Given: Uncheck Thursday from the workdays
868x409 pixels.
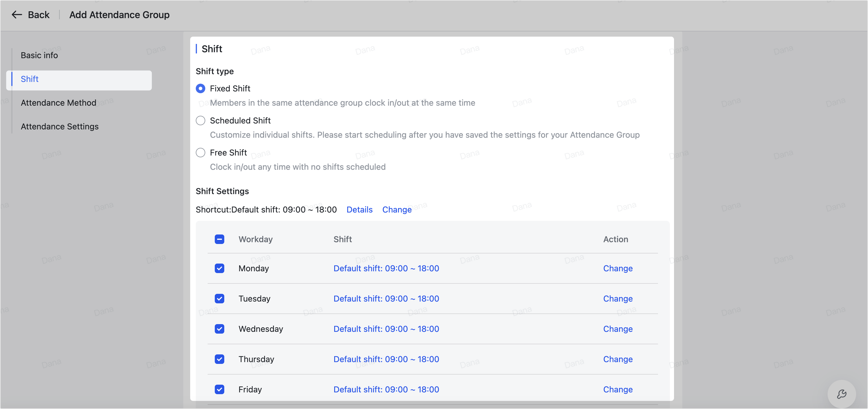Looking at the screenshot, I should 219,359.
